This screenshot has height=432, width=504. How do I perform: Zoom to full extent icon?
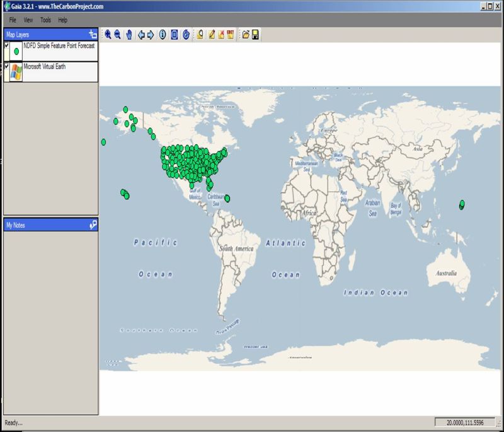(x=175, y=35)
